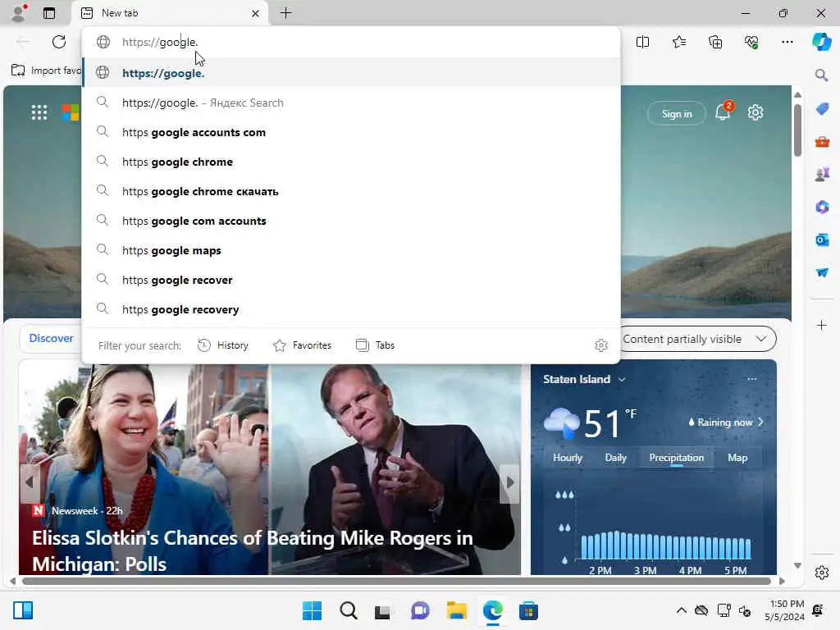Viewport: 840px width, 630px height.
Task: Select suggestion https google maps
Action: click(x=351, y=249)
